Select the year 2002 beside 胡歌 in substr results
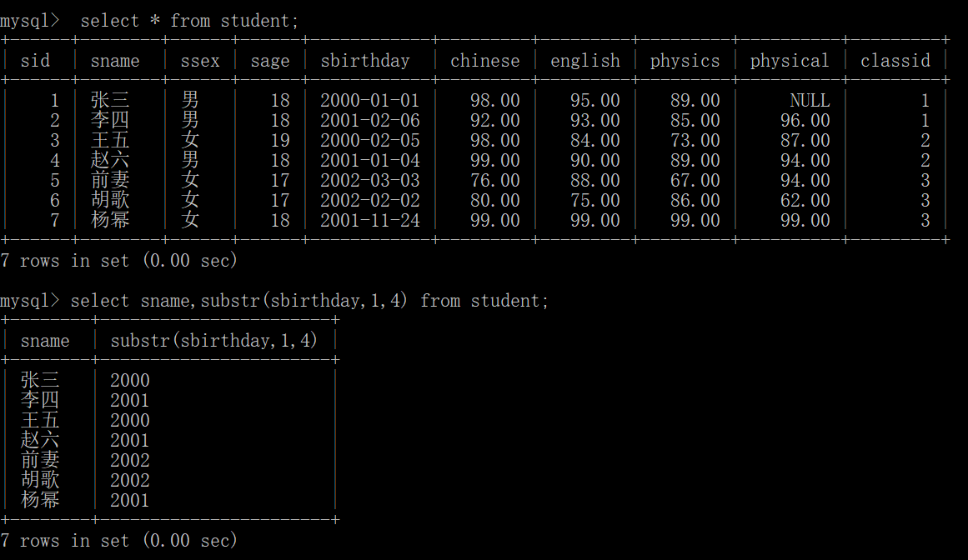Screen dimensions: 968x560 (x=129, y=480)
